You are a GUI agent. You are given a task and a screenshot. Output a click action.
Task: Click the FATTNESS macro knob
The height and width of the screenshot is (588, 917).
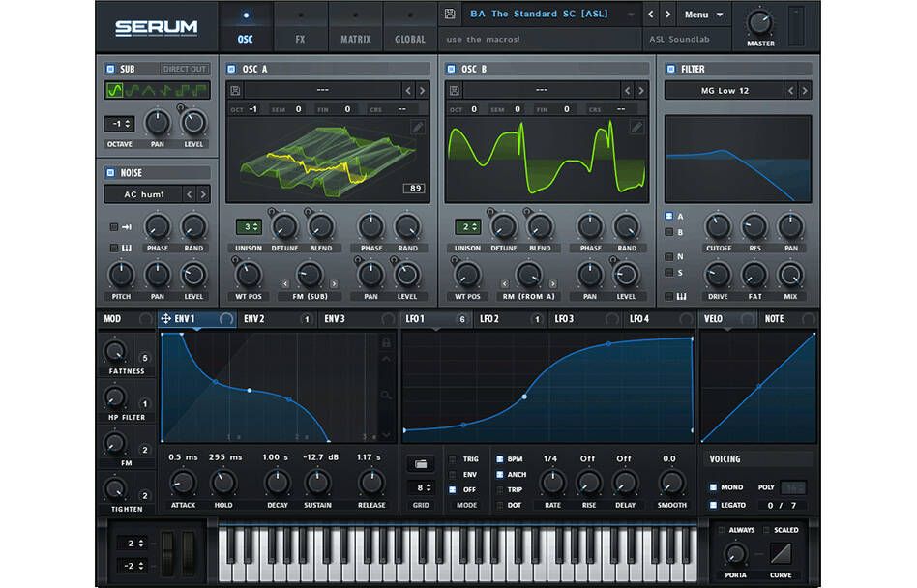click(114, 351)
